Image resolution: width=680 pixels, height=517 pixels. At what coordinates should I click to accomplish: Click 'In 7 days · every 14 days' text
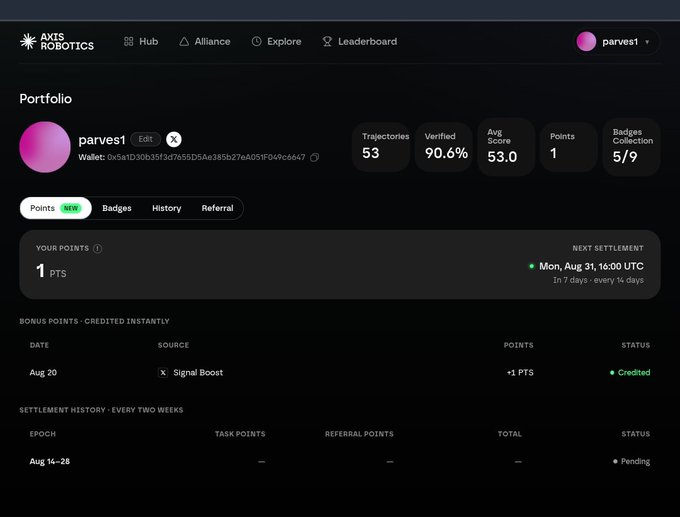pos(598,280)
